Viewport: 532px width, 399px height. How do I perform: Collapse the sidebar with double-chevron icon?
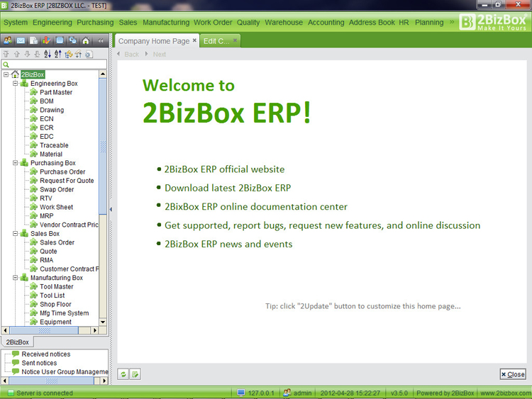(101, 40)
